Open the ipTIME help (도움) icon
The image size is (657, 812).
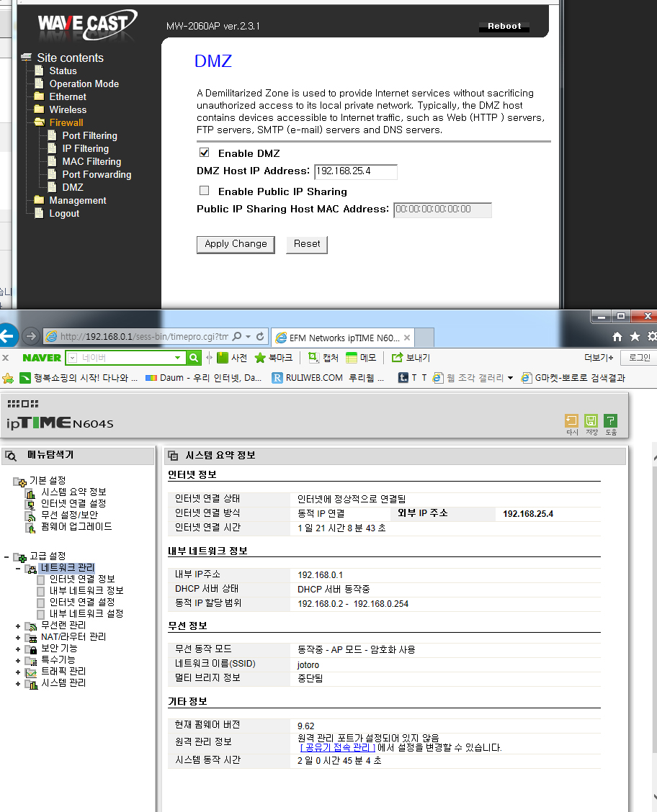coord(611,420)
